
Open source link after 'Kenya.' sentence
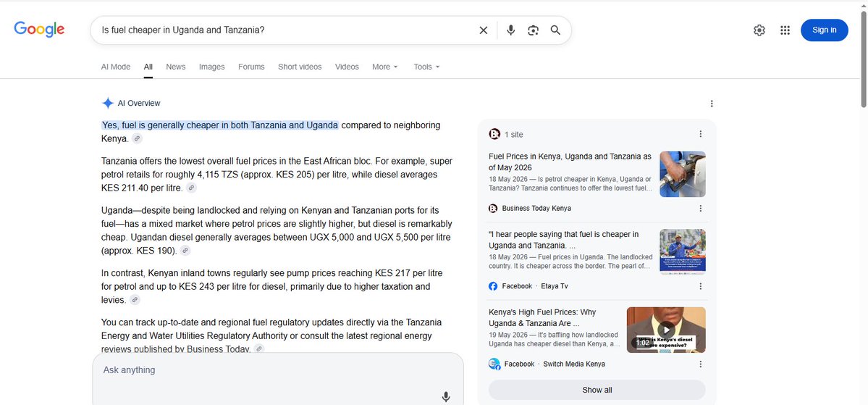pos(137,138)
